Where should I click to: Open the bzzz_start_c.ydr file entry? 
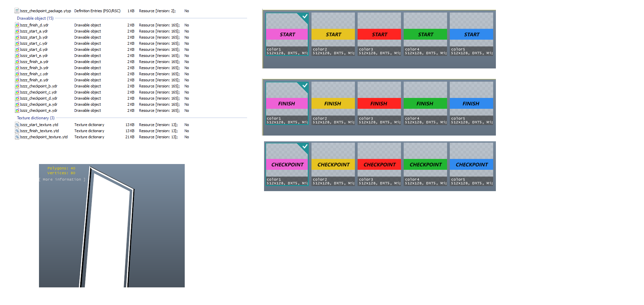coord(34,43)
